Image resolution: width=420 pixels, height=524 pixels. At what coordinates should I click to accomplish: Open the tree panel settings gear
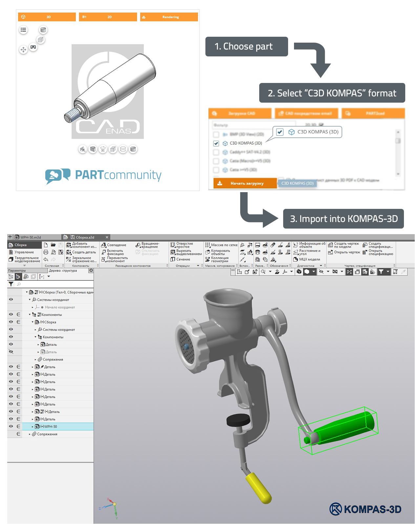91,271
